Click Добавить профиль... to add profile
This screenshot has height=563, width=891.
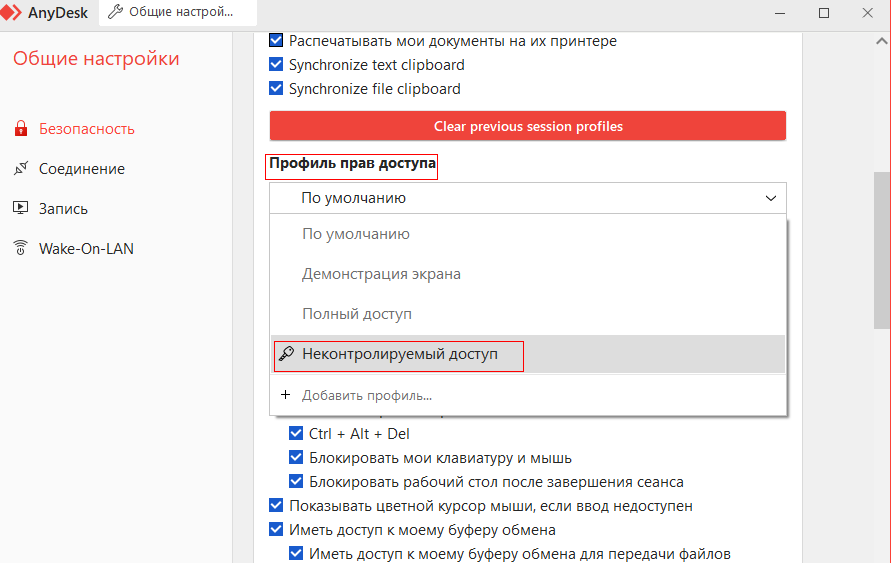pos(366,395)
